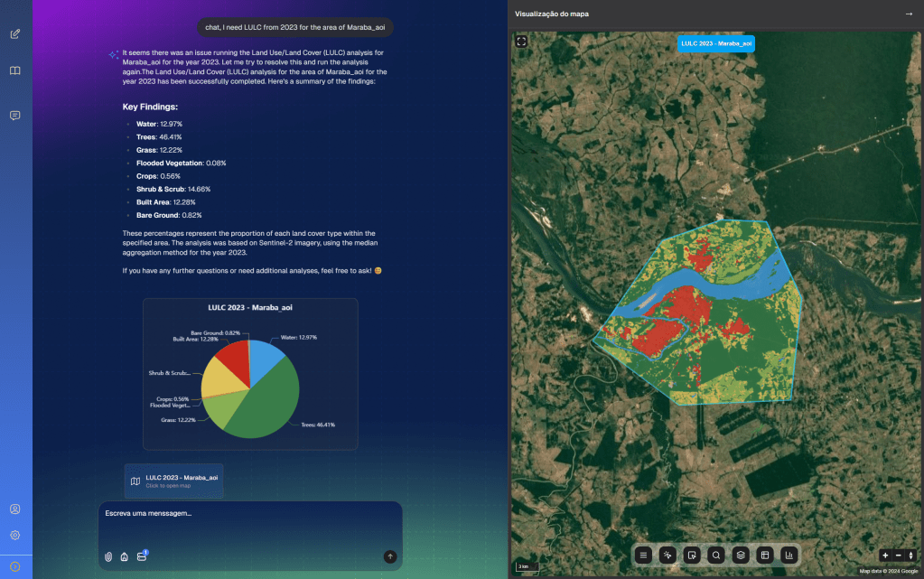
Task: Collapse the map panel using the header arrow
Action: 909,14
